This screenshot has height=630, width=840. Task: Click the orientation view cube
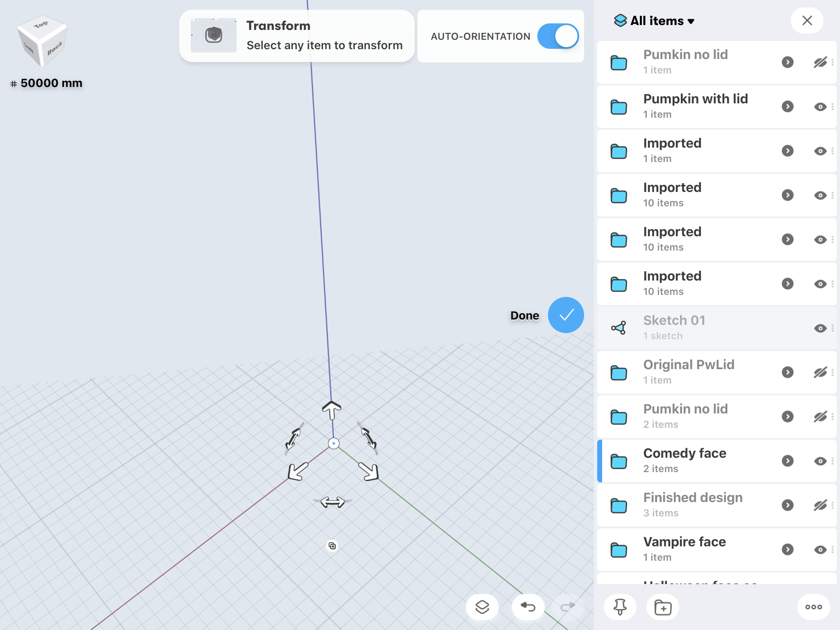pos(42,42)
